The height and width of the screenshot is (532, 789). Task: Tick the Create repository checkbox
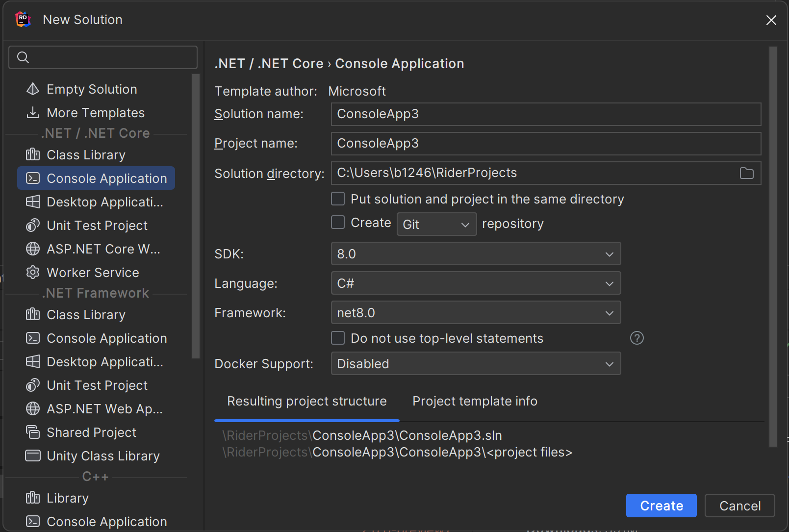tap(338, 222)
